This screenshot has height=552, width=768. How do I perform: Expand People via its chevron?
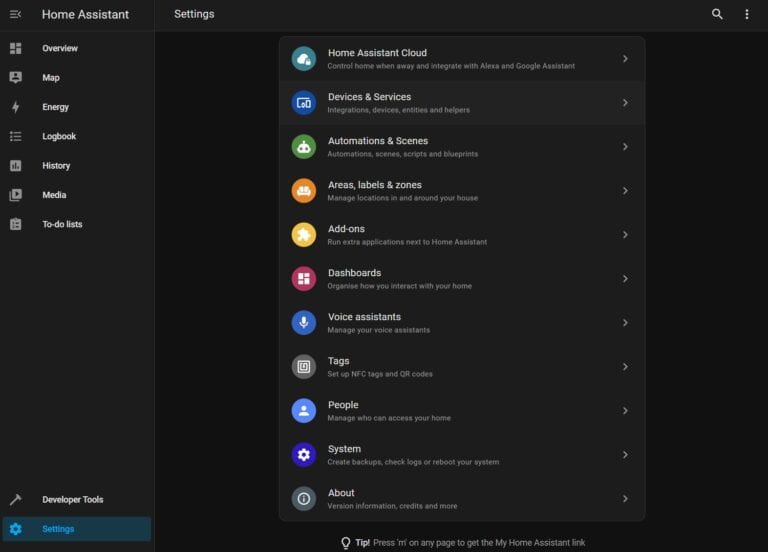[625, 410]
